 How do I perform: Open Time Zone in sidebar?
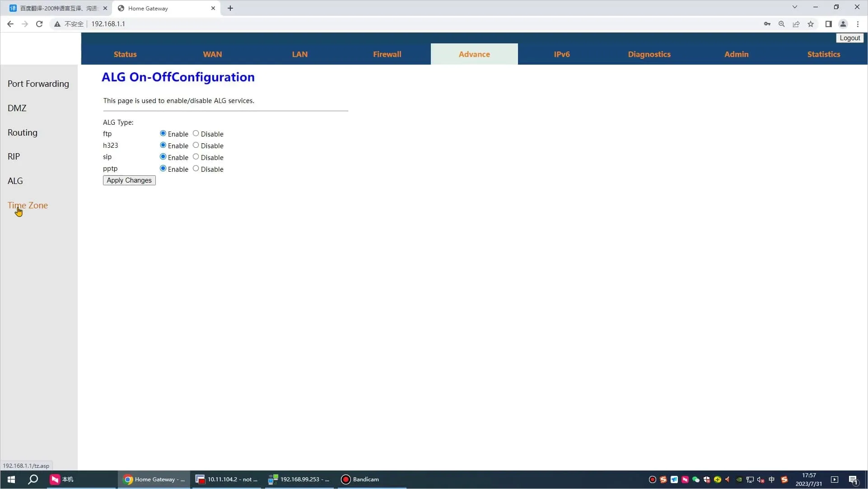click(28, 205)
